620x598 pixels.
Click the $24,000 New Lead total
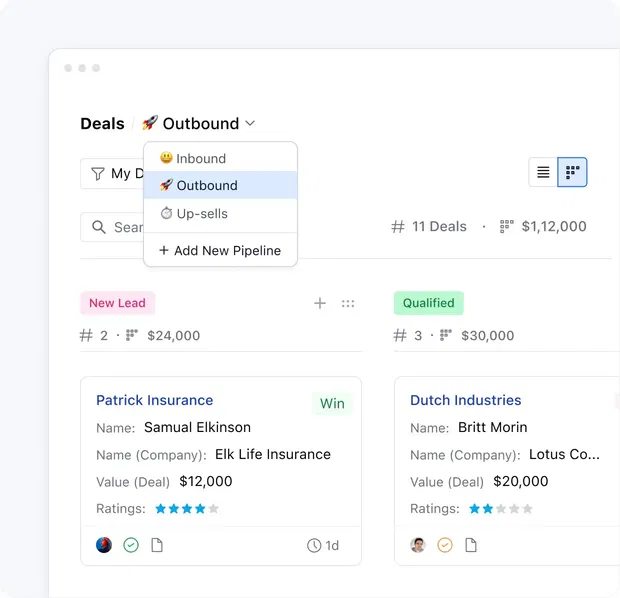click(x=174, y=336)
